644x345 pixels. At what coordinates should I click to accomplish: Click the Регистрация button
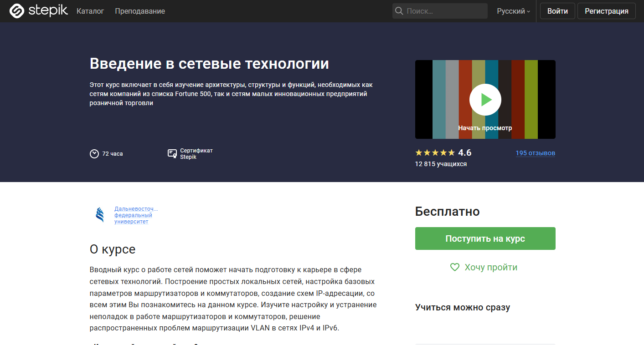point(606,10)
